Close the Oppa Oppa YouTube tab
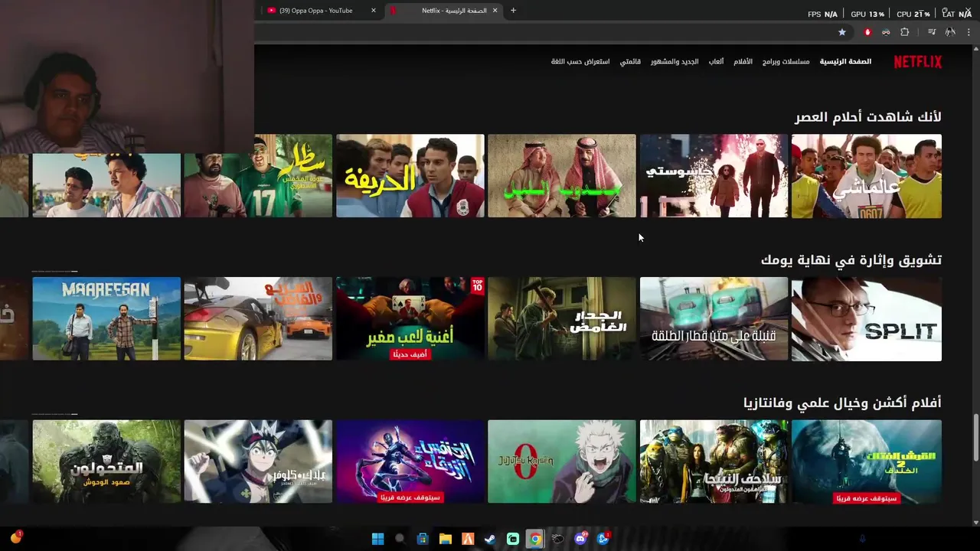Viewport: 980px width, 551px height. [374, 11]
